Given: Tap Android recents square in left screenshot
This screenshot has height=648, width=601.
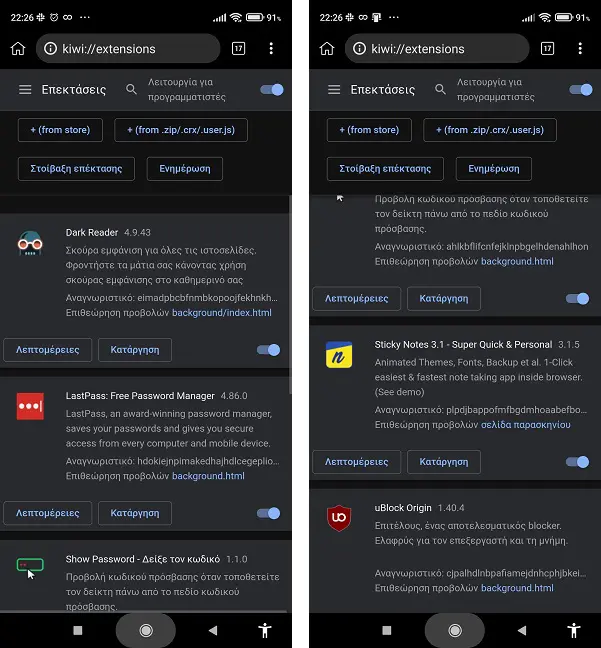Looking at the screenshot, I should (78, 630).
